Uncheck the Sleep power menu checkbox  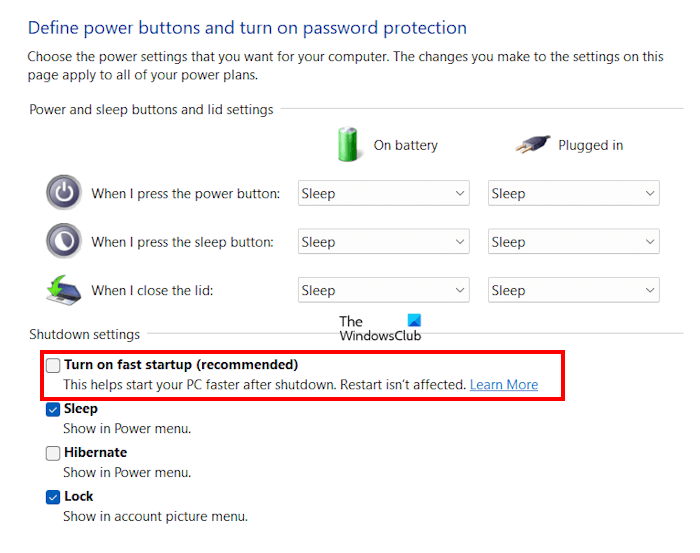click(x=53, y=409)
